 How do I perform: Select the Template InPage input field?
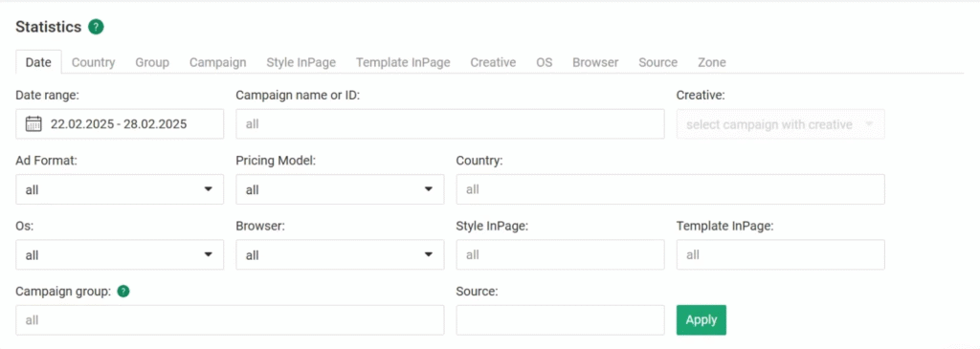(x=781, y=254)
